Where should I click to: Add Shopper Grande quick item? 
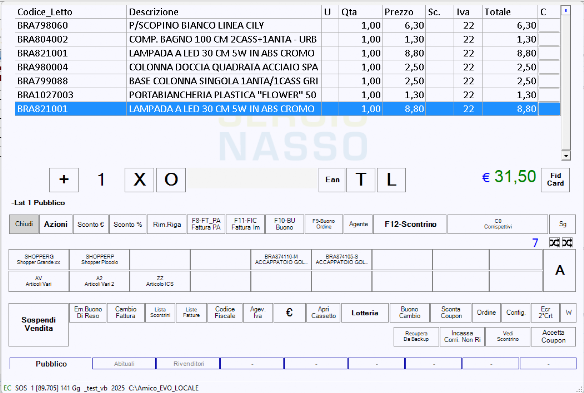39,260
